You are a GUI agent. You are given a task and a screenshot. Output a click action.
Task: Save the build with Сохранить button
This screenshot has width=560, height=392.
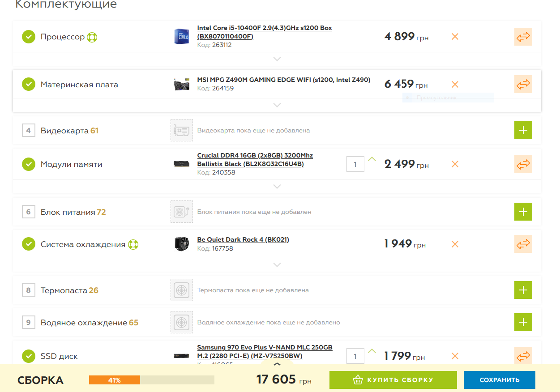499,380
